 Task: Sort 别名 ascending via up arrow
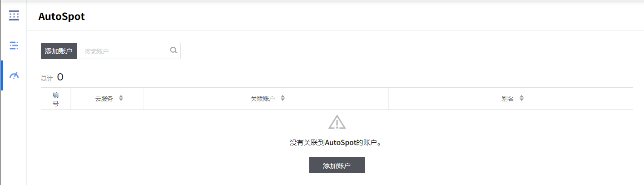pos(521,96)
